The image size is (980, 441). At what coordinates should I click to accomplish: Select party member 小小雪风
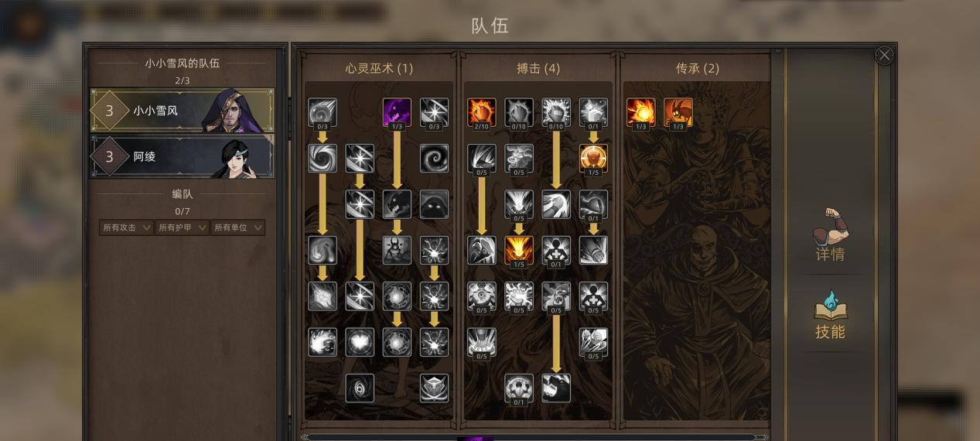(x=182, y=111)
